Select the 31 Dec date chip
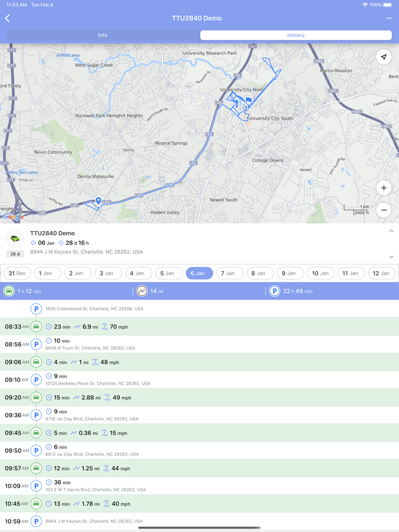399x532 pixels. click(x=17, y=273)
